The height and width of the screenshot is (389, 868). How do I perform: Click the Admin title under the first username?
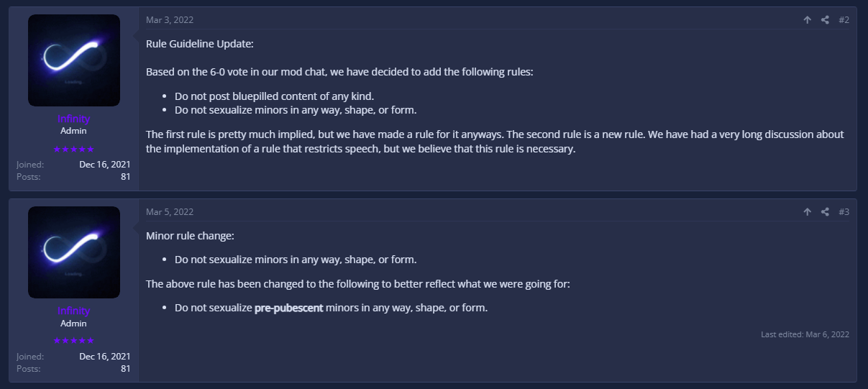pyautogui.click(x=74, y=132)
